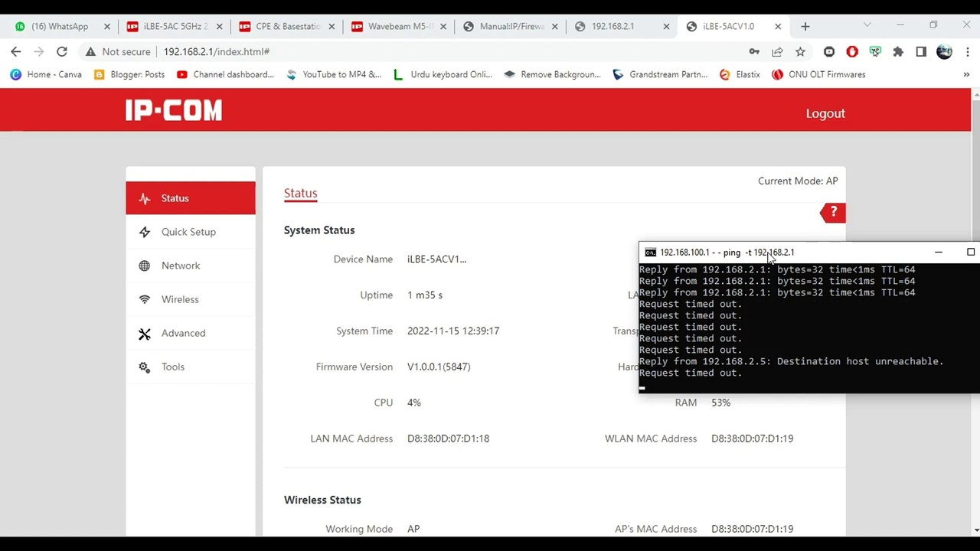Screen dimensions: 980x551
Task: Click the device name iLBE-5ACV1...
Action: point(436,259)
